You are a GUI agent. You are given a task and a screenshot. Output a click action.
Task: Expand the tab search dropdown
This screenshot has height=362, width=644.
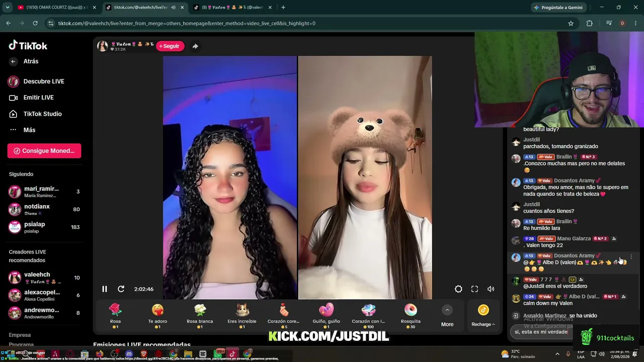tap(7, 8)
